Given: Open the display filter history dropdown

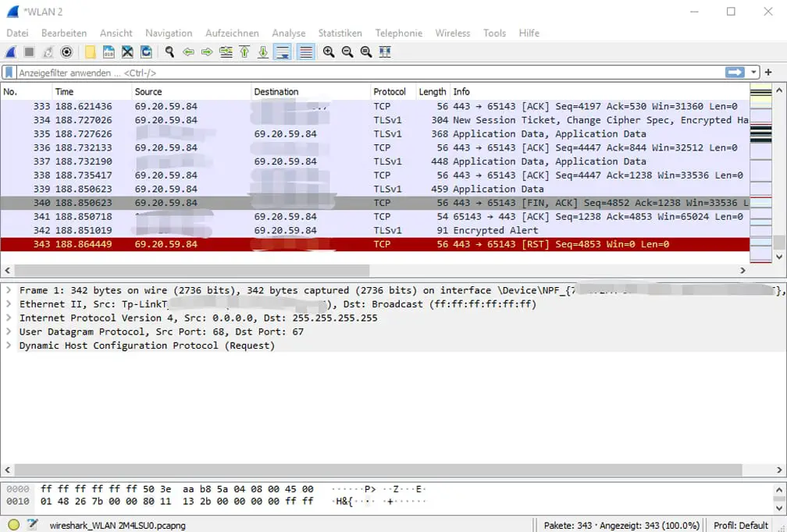Looking at the screenshot, I should [753, 73].
